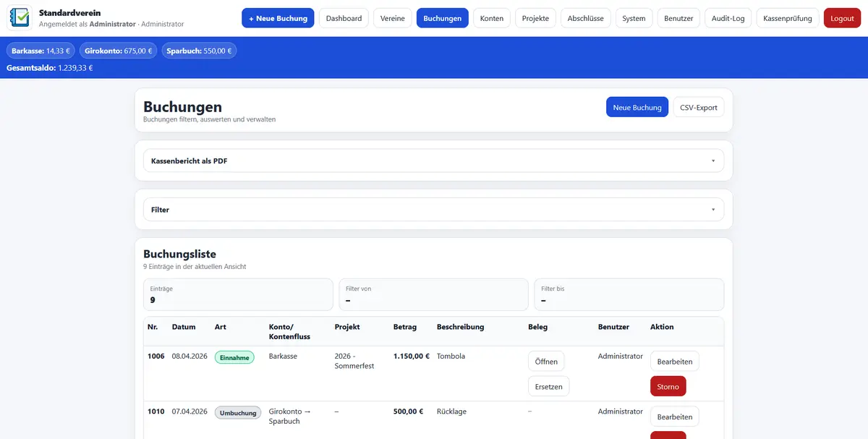This screenshot has height=439, width=868.
Task: Open the Dashboard page
Action: [x=344, y=18]
